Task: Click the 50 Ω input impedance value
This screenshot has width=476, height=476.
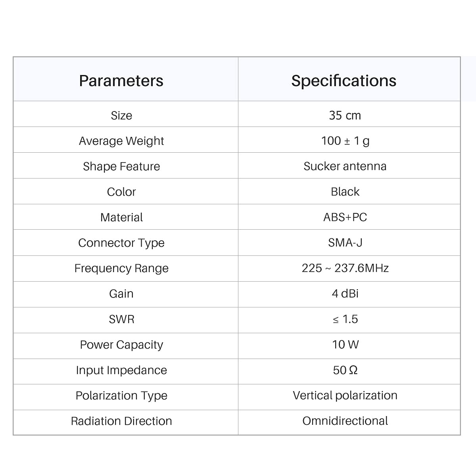Action: coord(345,370)
